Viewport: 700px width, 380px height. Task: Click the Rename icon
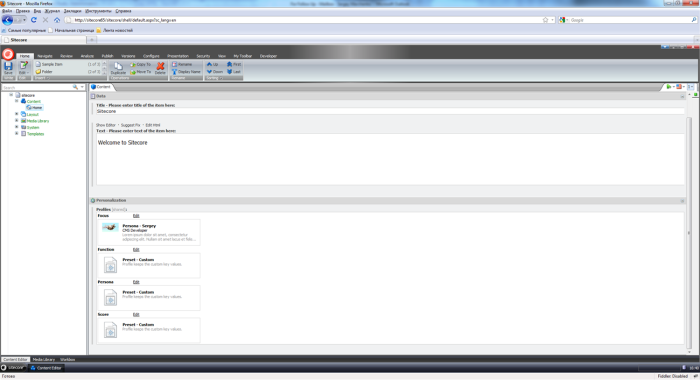182,64
